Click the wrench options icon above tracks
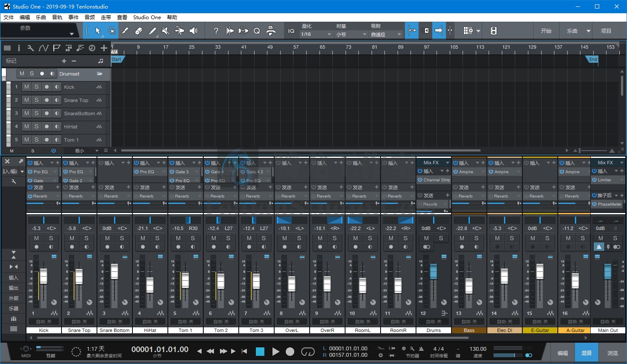This screenshot has width=627, height=364. tap(30, 48)
